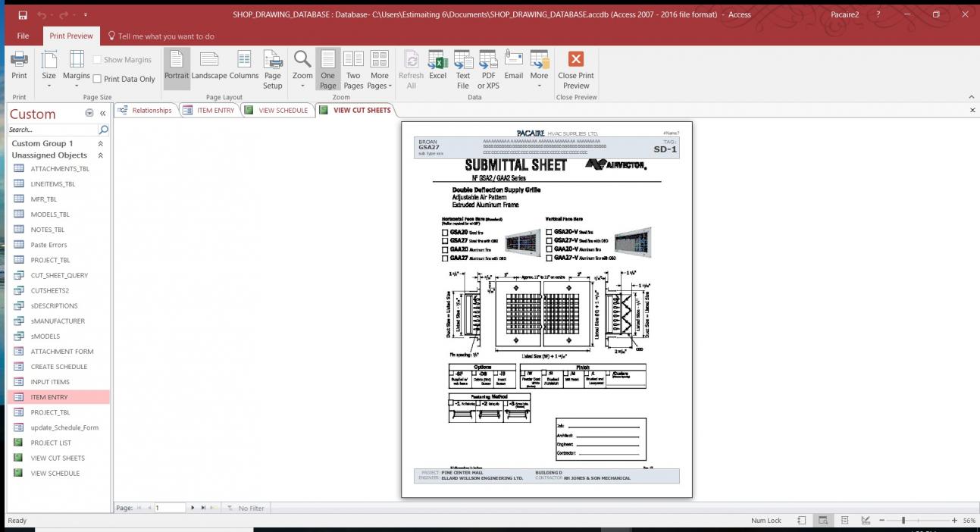Select VIEW CUT SHEETS report in pane
The image size is (980, 532).
(x=58, y=458)
